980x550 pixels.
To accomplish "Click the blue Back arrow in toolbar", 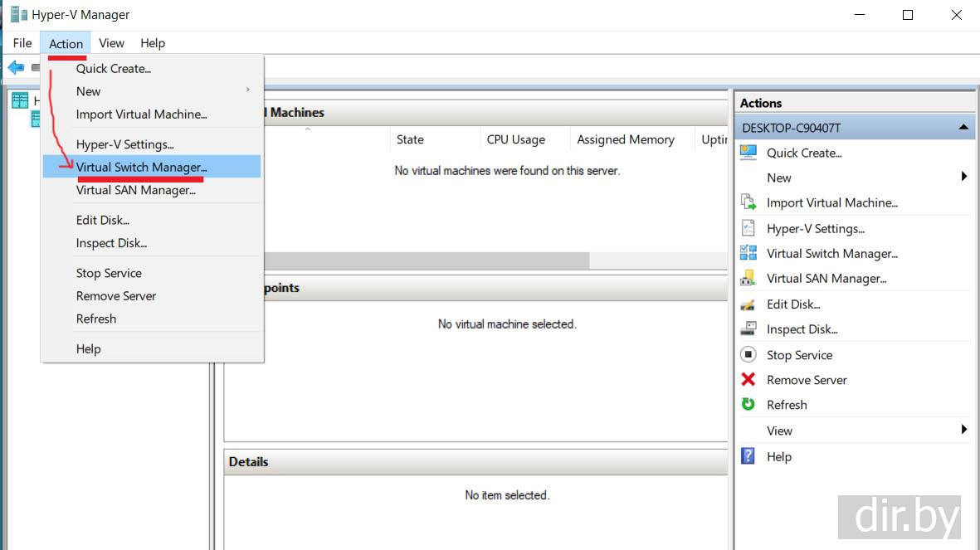I will 17,67.
